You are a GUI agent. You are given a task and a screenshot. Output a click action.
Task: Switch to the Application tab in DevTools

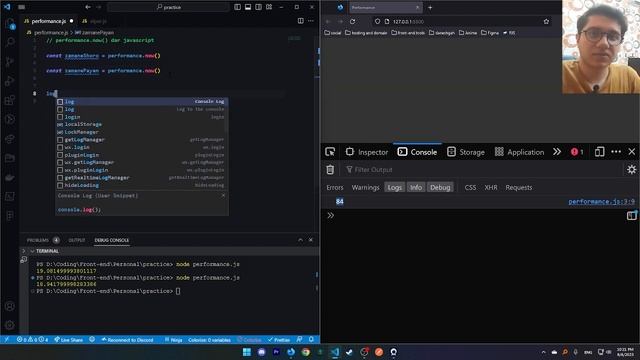(520, 152)
